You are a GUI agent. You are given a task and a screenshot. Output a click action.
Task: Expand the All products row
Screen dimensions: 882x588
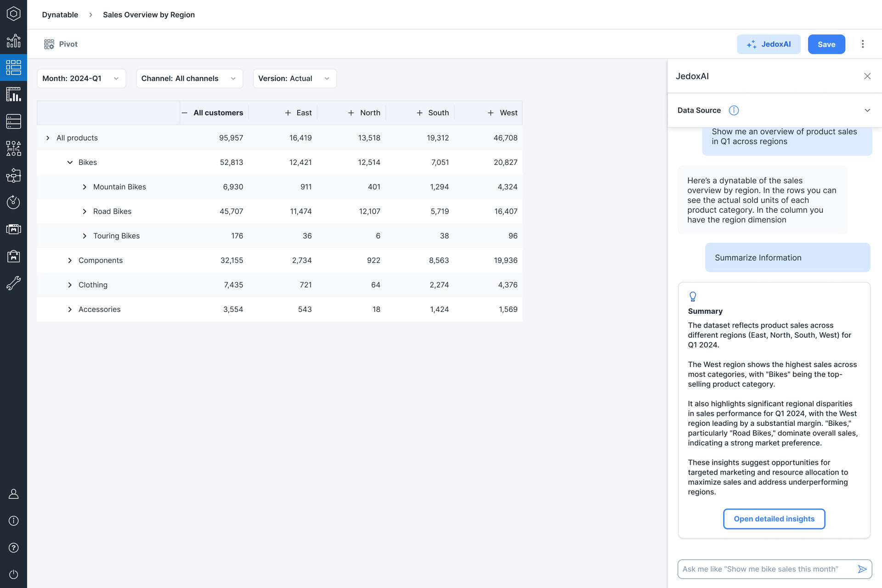[x=48, y=138]
